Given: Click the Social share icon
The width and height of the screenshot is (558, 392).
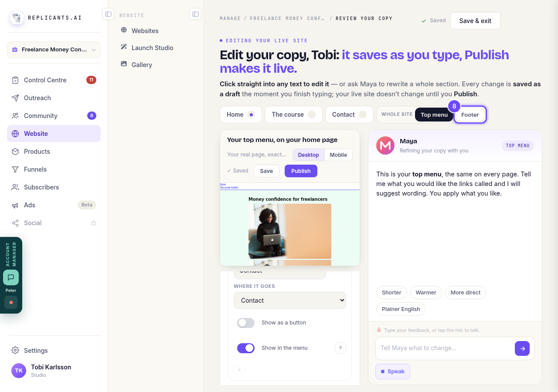Looking at the screenshot, I should [x=15, y=223].
